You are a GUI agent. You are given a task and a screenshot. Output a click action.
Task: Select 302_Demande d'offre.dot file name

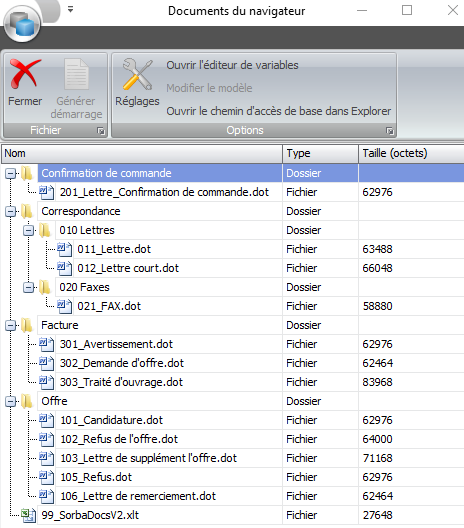tap(122, 363)
